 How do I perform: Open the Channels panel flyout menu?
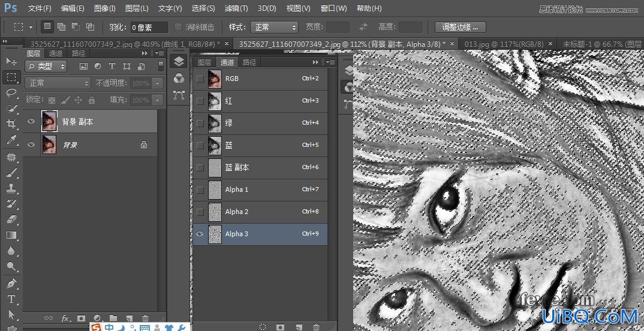329,62
